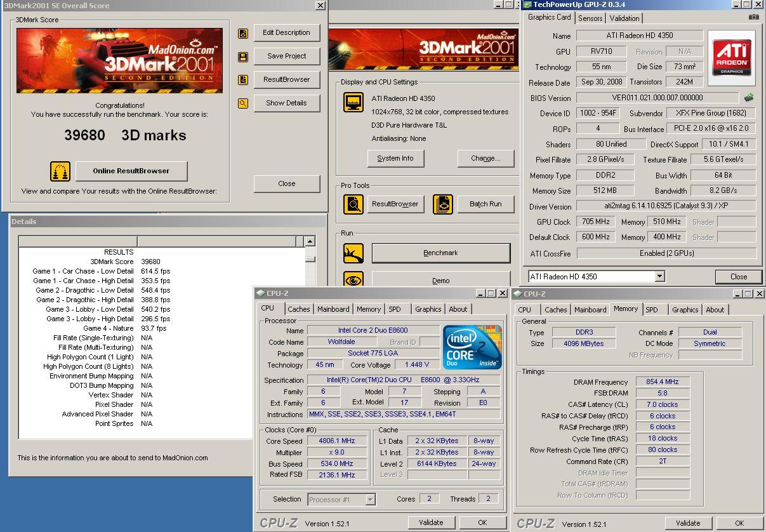The height and width of the screenshot is (532, 766).
Task: Click Validate in right CPU-Z window
Action: tap(688, 523)
